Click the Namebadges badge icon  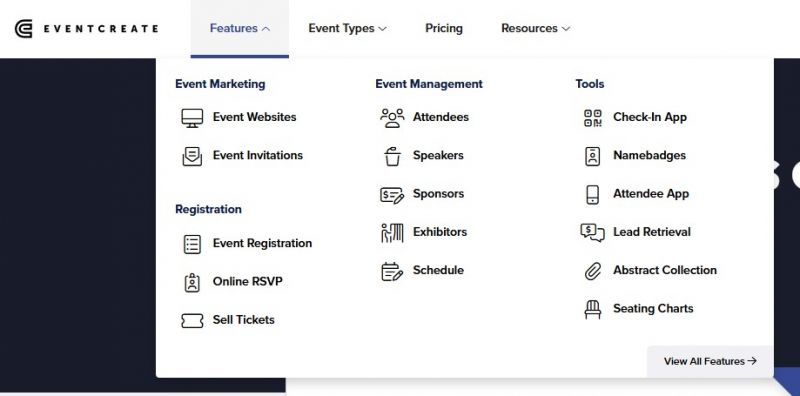click(592, 156)
